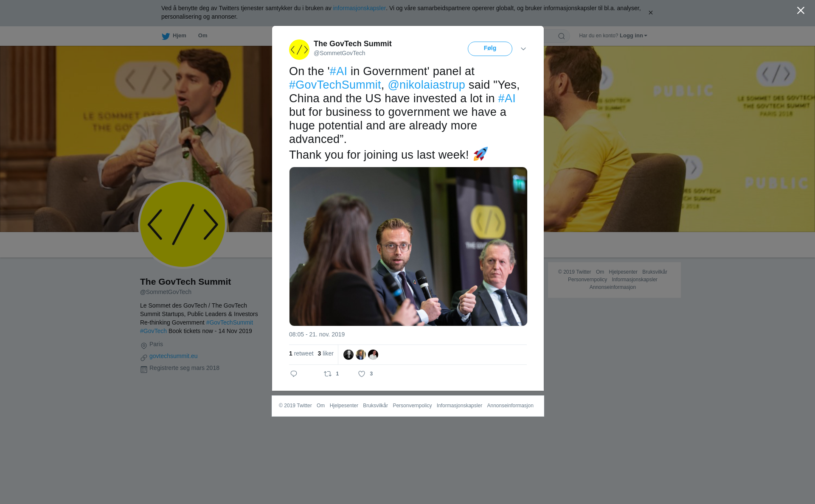Viewport: 815px width, 504px height.
Task: Retweet the GovTech Summit tweet
Action: pyautogui.click(x=328, y=374)
